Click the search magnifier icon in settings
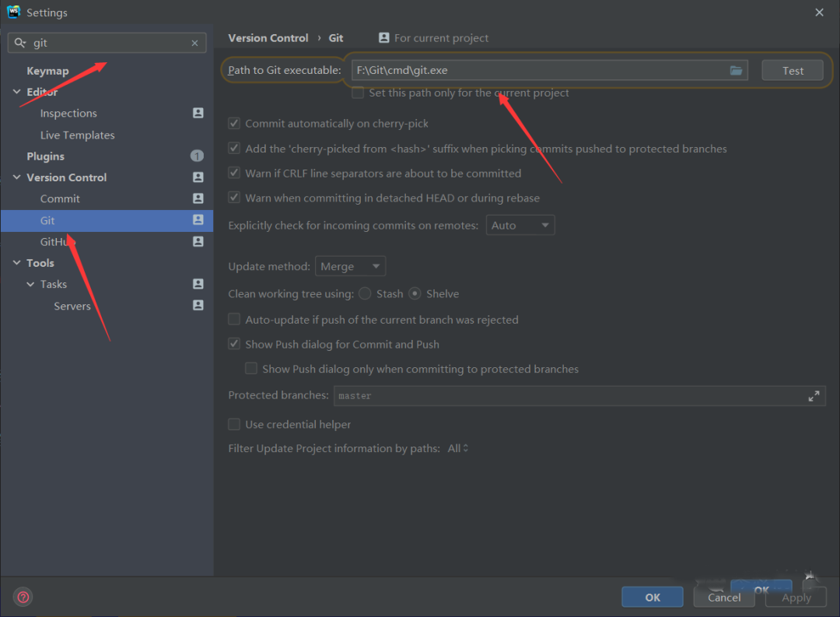 point(19,43)
